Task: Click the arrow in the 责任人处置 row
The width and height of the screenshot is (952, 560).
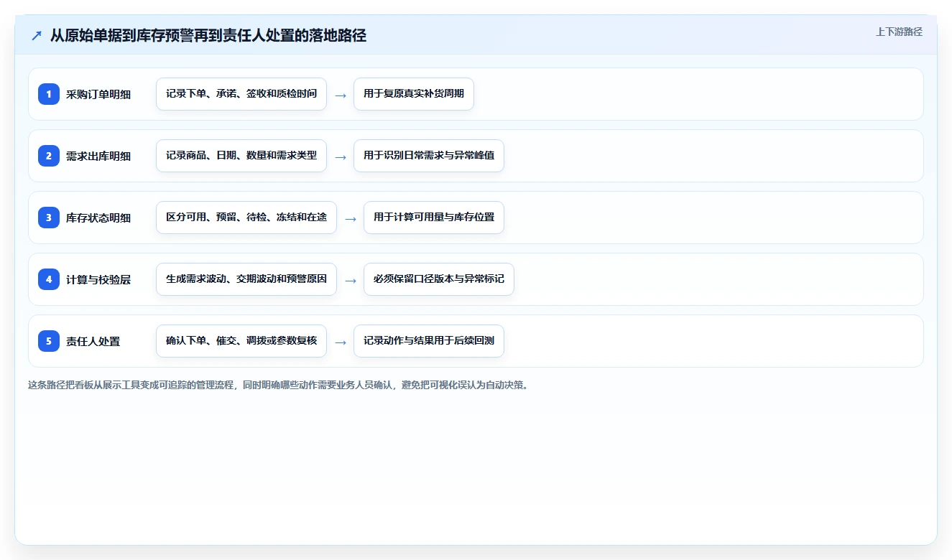Action: [341, 342]
